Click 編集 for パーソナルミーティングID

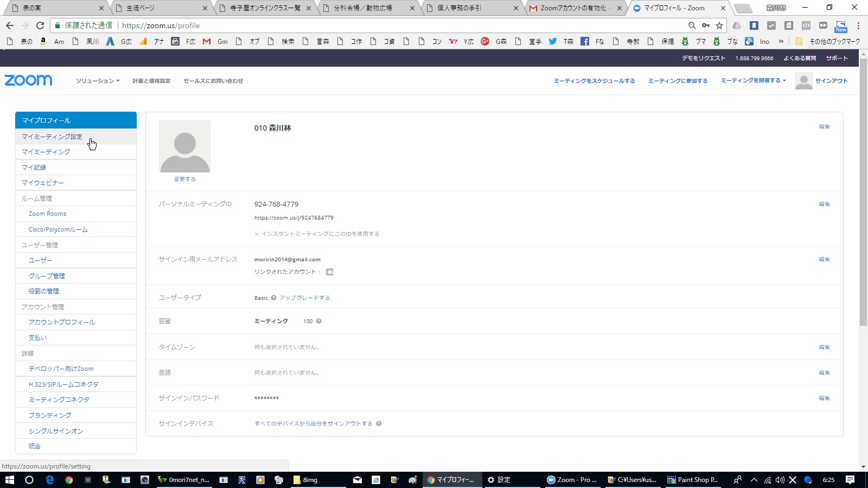(824, 204)
